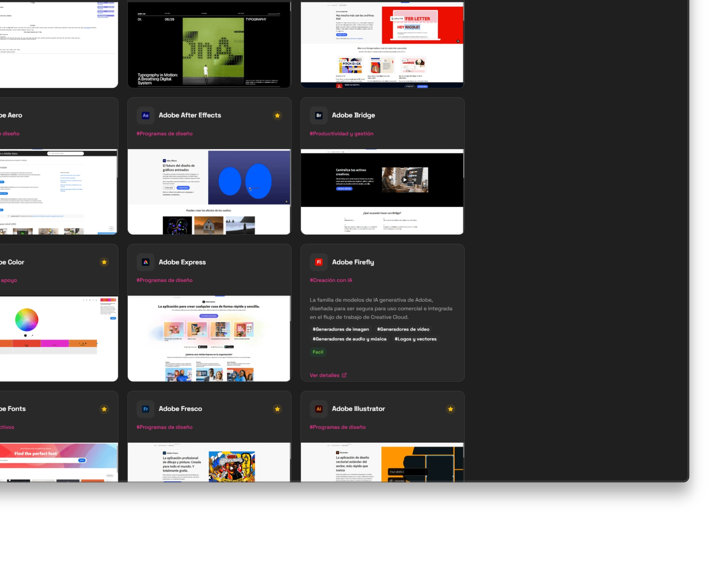The width and height of the screenshot is (728, 582).
Task: Click the Adobe Fresco Fr icon
Action: point(146,409)
